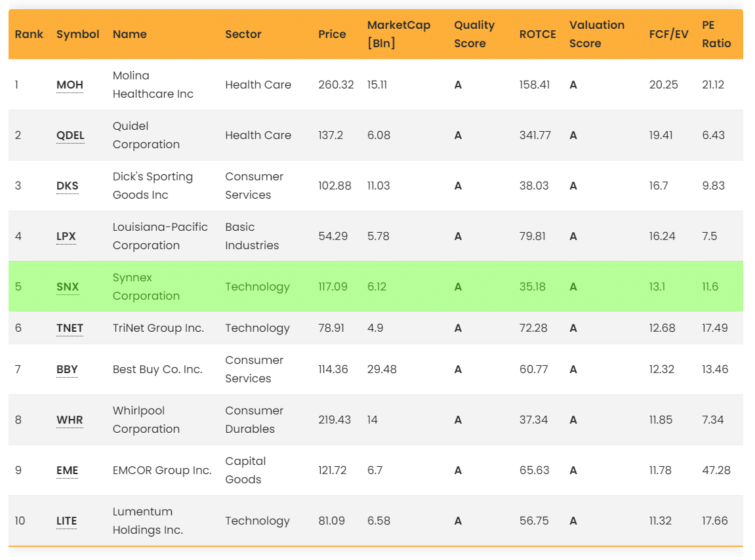Select the Louisiana-Pacific Corporation name cell

(160, 237)
